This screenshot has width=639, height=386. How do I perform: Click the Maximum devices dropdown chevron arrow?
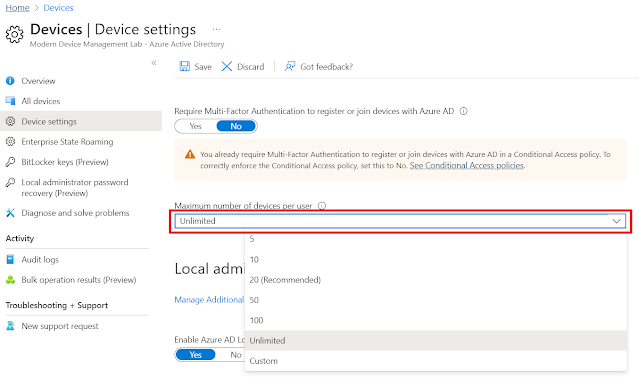[617, 221]
